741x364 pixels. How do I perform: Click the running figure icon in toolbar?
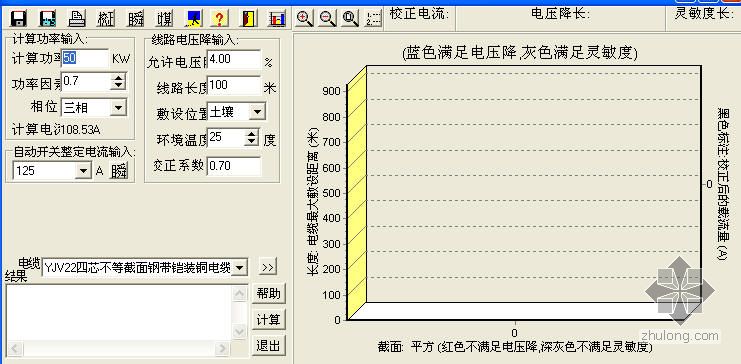194,18
